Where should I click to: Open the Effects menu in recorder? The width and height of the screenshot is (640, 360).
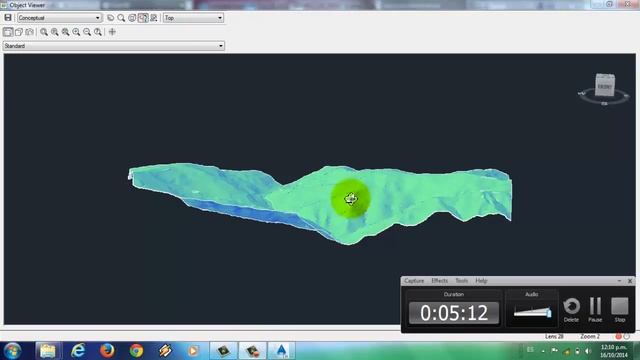coord(440,281)
